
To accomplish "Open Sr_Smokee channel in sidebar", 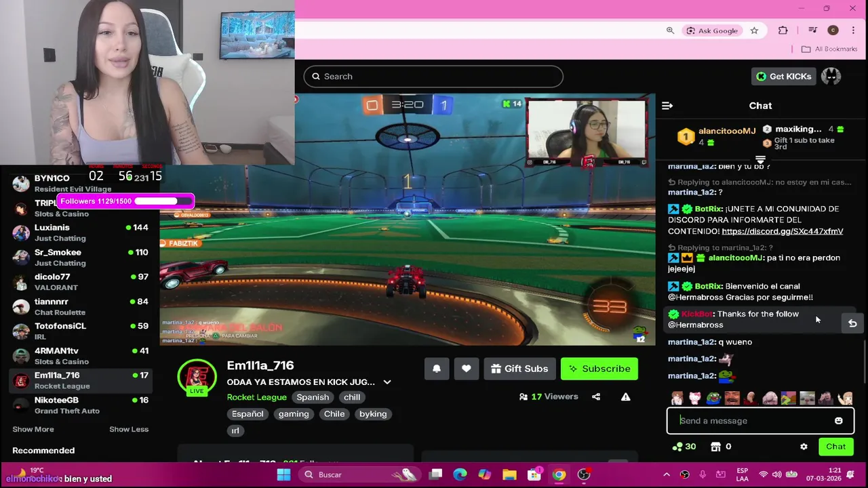I will (81, 258).
